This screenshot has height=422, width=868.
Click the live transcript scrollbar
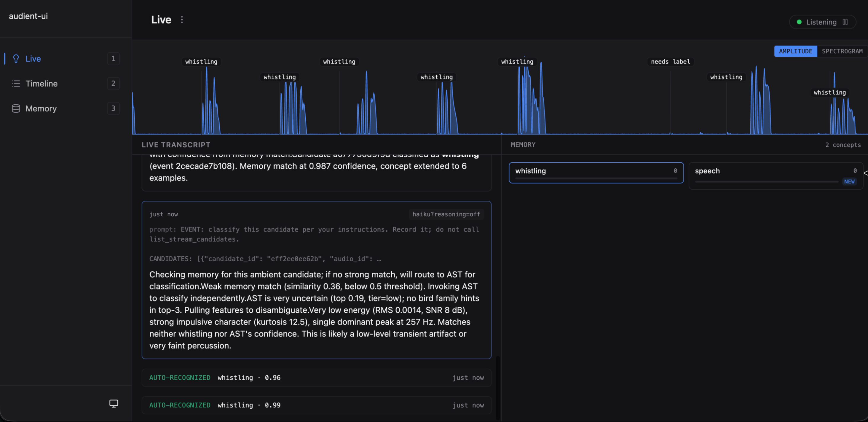pyautogui.click(x=498, y=387)
